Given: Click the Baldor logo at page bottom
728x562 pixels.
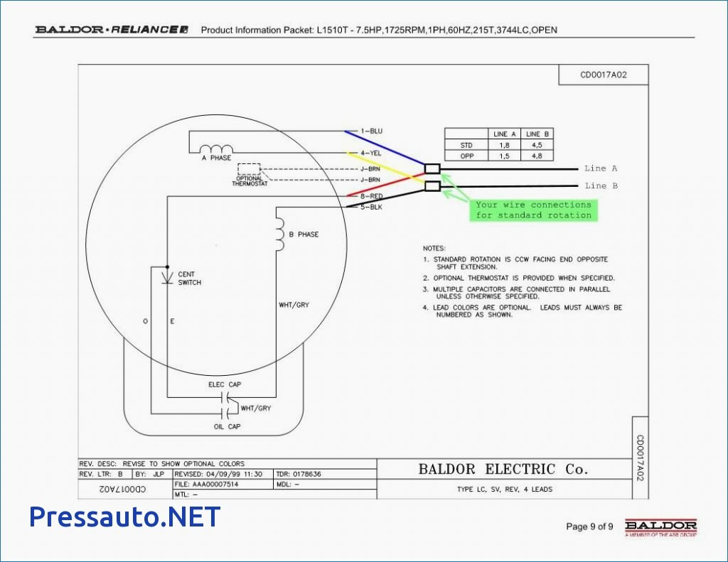Looking at the screenshot, I should pyautogui.click(x=660, y=528).
